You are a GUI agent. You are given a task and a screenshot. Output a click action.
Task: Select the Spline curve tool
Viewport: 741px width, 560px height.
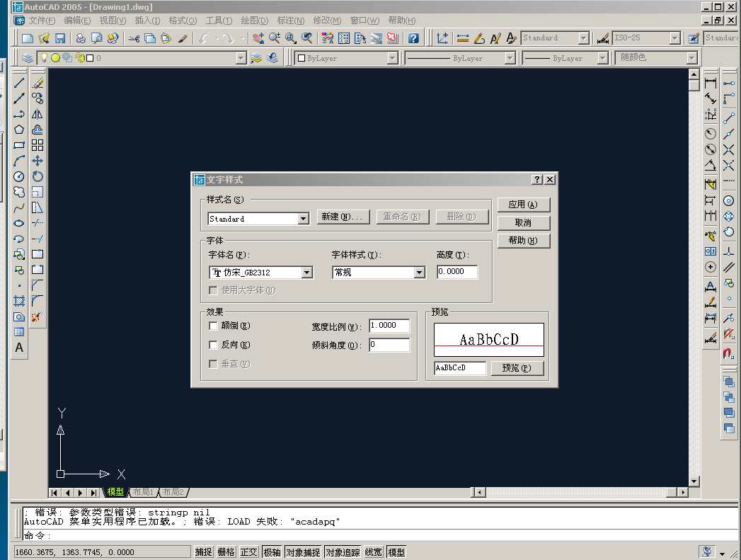coord(19,207)
